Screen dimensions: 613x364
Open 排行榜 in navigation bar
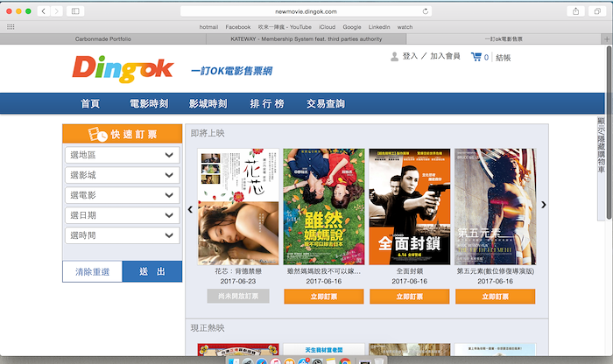pos(267,103)
